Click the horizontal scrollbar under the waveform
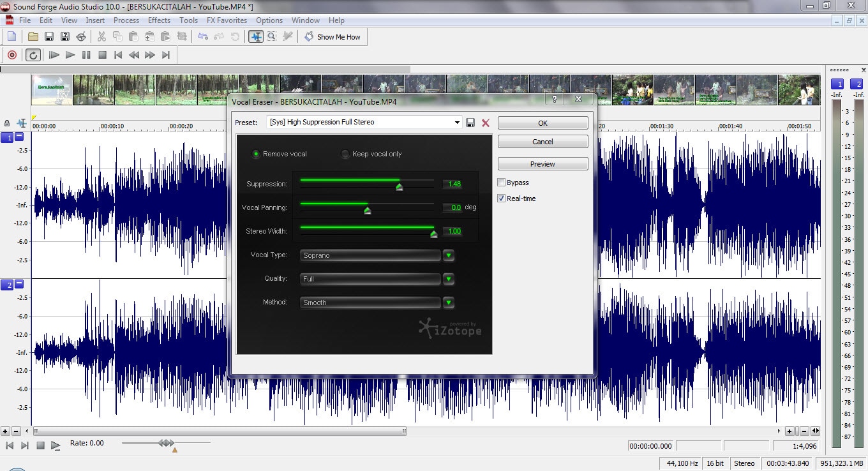 [x=220, y=431]
